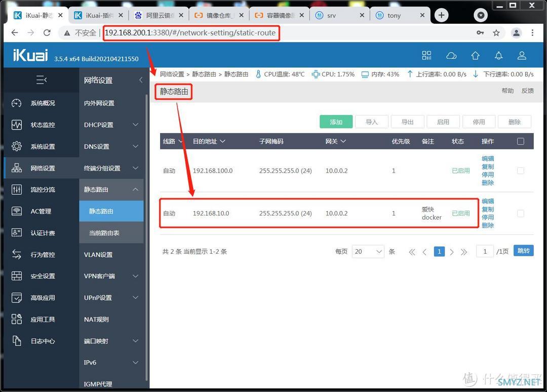Image resolution: width=547 pixels, height=392 pixels.
Task: Click the 网络设置 network icon in sidebar
Action: click(x=17, y=168)
